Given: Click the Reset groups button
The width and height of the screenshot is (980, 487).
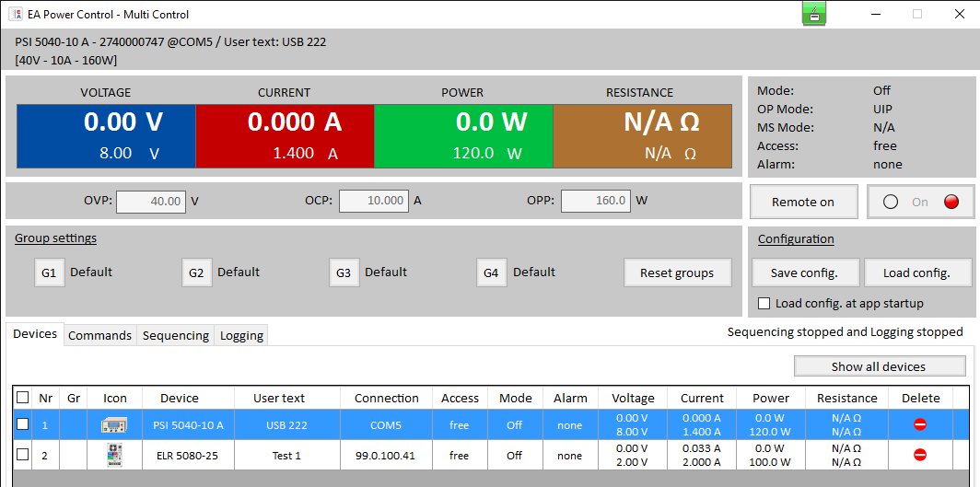Looking at the screenshot, I should pyautogui.click(x=677, y=272).
